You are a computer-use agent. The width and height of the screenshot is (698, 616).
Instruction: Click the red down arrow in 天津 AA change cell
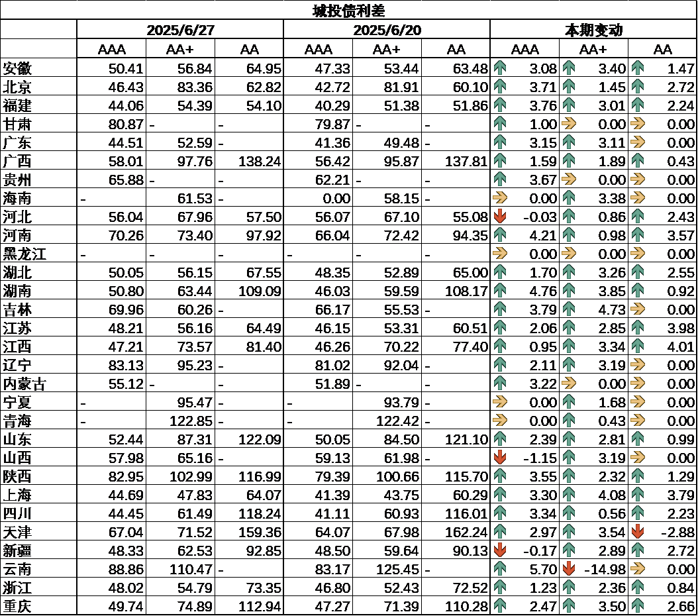[x=638, y=531]
